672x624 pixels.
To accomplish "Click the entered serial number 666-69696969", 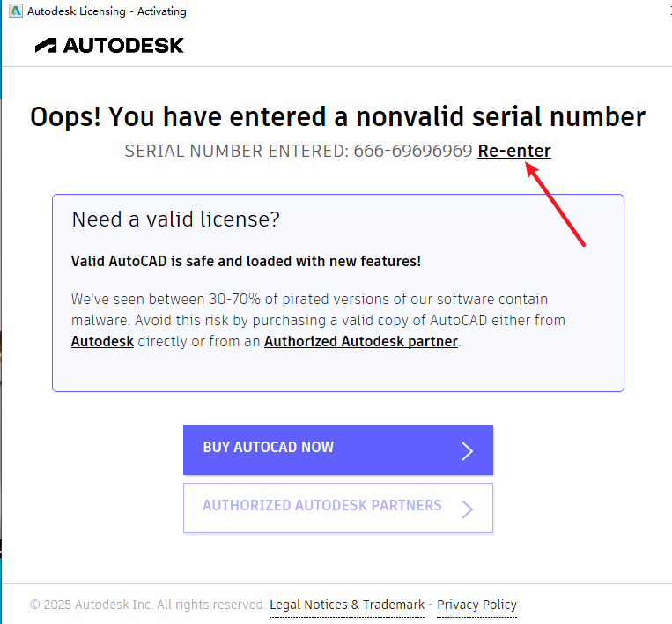I will click(x=413, y=151).
